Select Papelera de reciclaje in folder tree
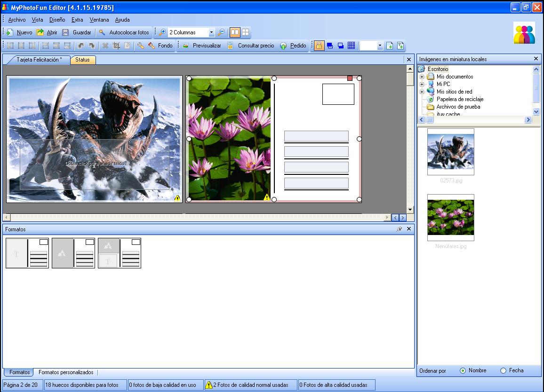Viewport: 544px width, 392px height. tap(460, 99)
